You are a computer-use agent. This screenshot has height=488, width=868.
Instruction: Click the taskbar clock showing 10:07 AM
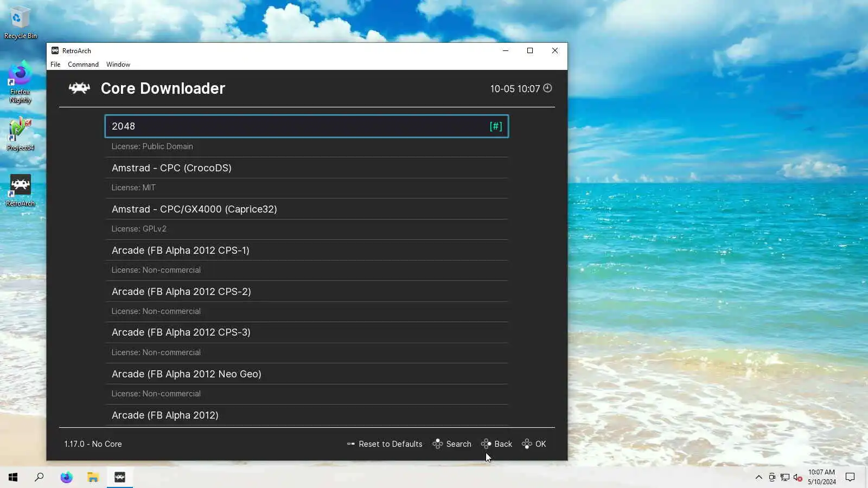point(821,477)
